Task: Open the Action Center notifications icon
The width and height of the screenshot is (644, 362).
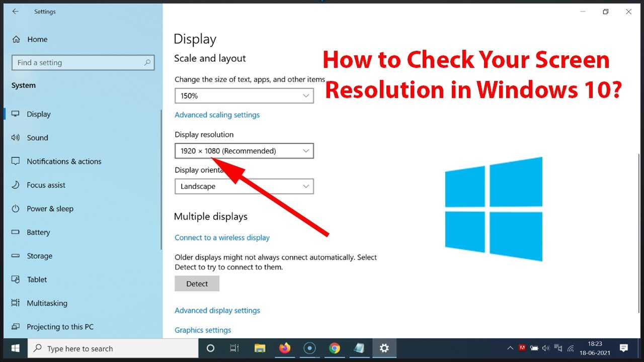Action: coord(624,348)
